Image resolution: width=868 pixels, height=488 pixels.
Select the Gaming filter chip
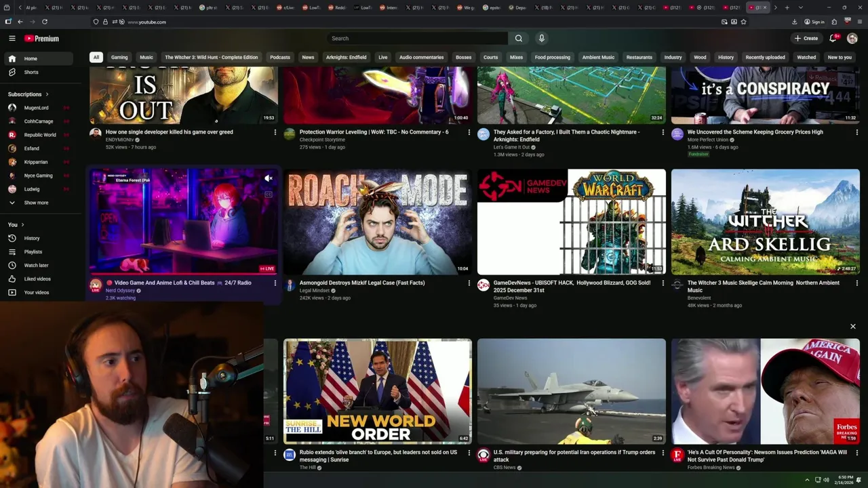119,58
